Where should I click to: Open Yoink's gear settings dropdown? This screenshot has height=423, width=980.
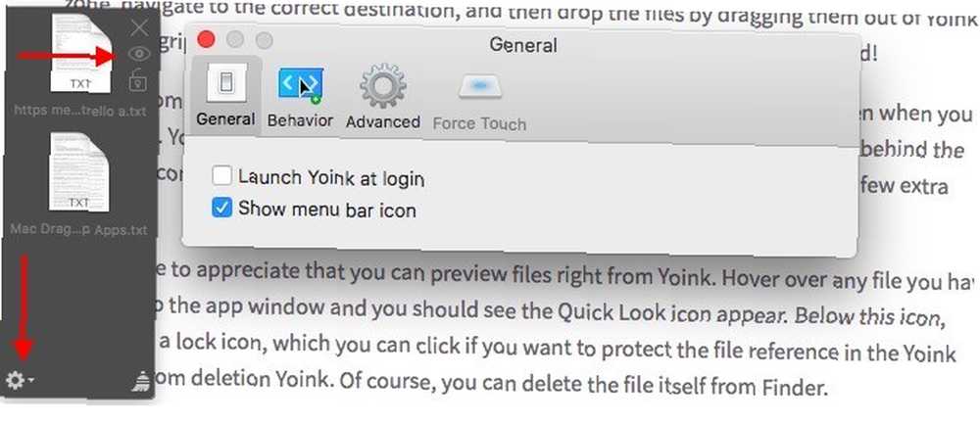click(x=20, y=379)
